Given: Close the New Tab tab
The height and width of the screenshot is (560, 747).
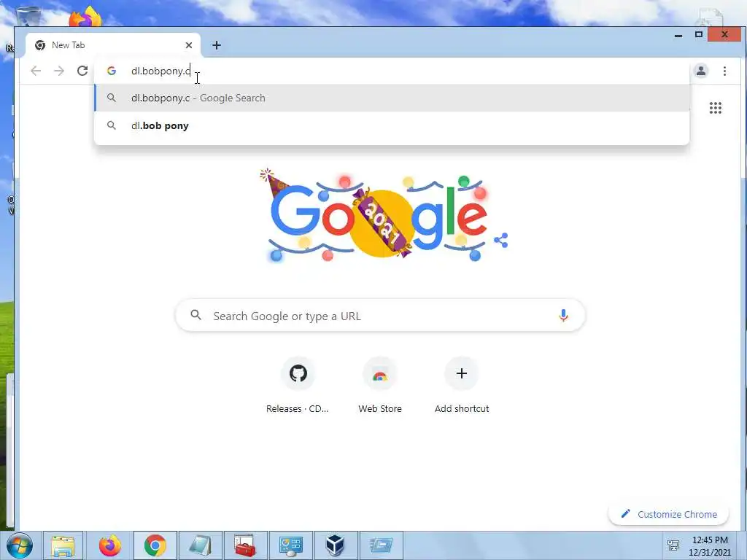Looking at the screenshot, I should pyautogui.click(x=189, y=45).
